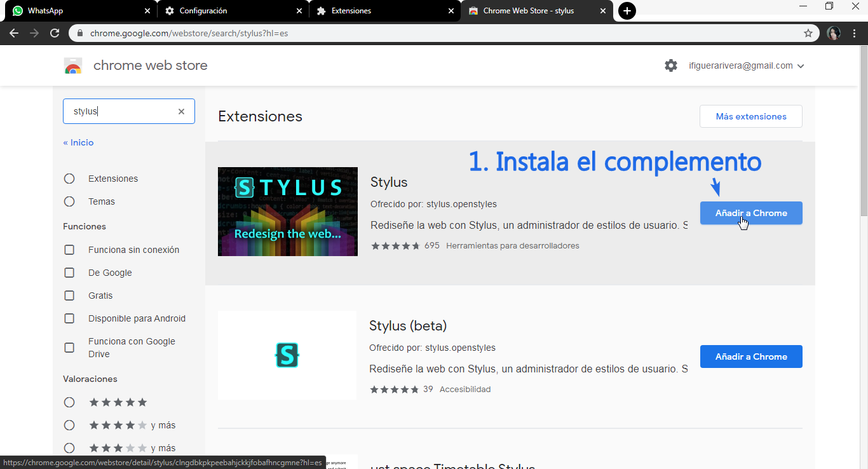The image size is (868, 469).
Task: Click the Más extensiones button
Action: (750, 116)
